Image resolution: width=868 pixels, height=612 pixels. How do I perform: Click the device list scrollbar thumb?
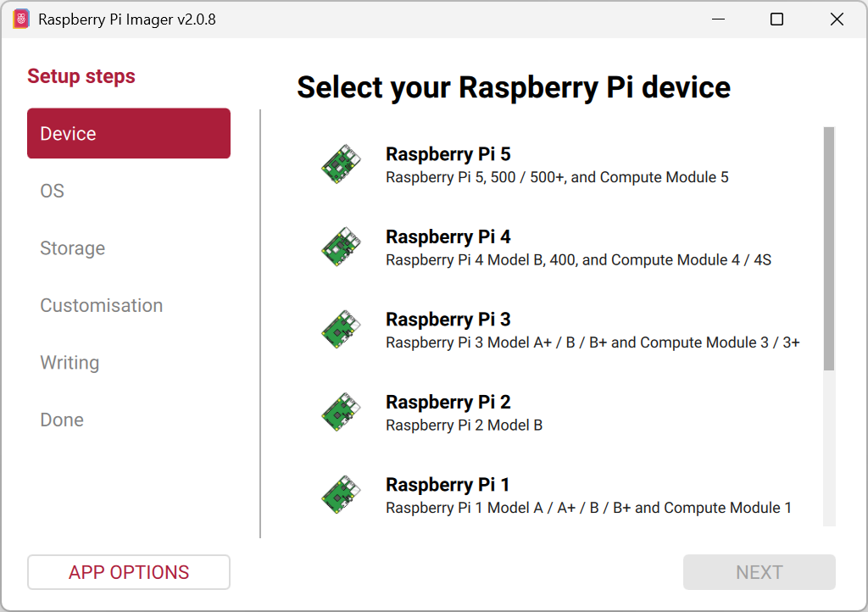(829, 248)
